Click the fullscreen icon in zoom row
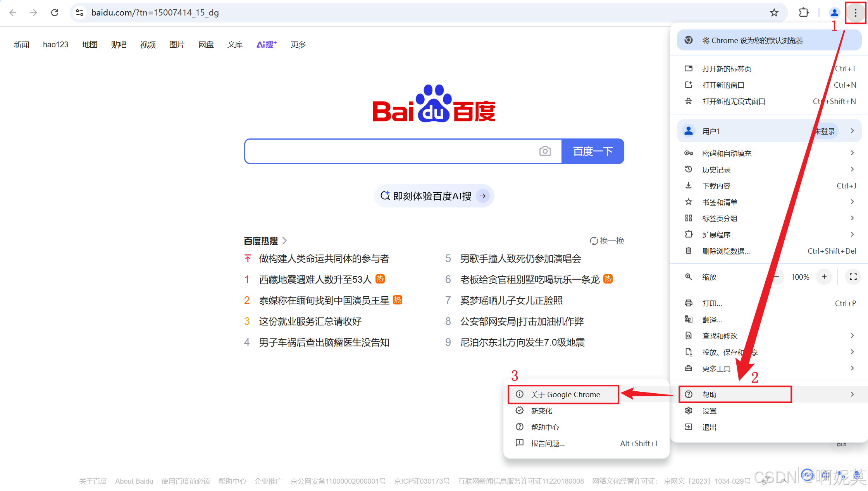The height and width of the screenshot is (491, 868). click(x=853, y=277)
